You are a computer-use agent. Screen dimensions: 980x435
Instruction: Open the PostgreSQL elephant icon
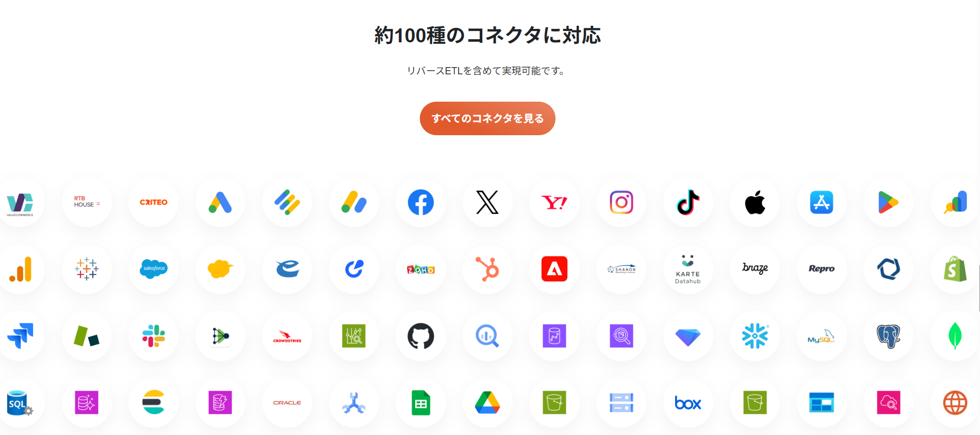(889, 336)
